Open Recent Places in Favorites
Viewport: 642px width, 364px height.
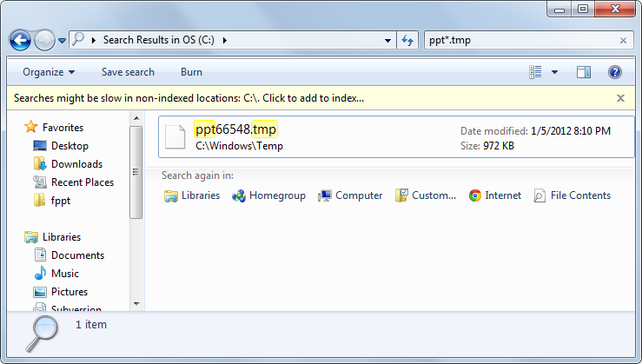pyautogui.click(x=83, y=182)
